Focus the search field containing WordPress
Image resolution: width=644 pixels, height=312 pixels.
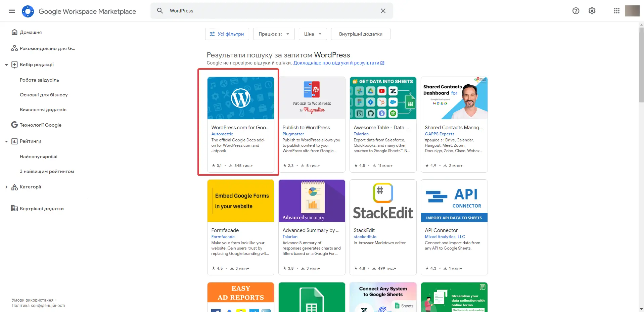point(271,11)
